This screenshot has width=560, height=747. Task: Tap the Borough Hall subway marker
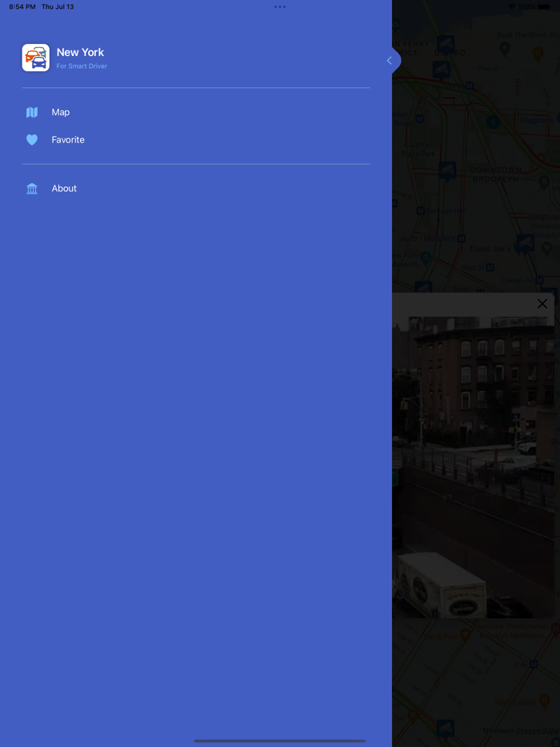[x=420, y=210]
